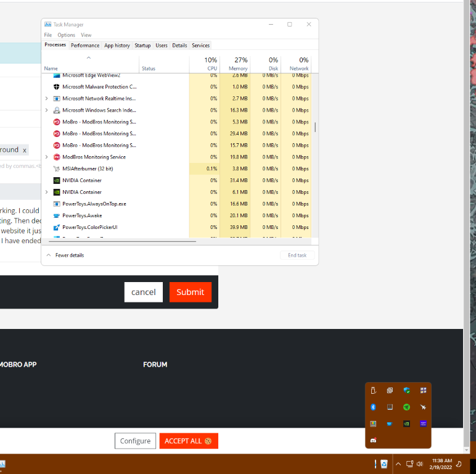Open MSI Afterburner plane tray icon
The height and width of the screenshot is (474, 476).
pyautogui.click(x=423, y=407)
